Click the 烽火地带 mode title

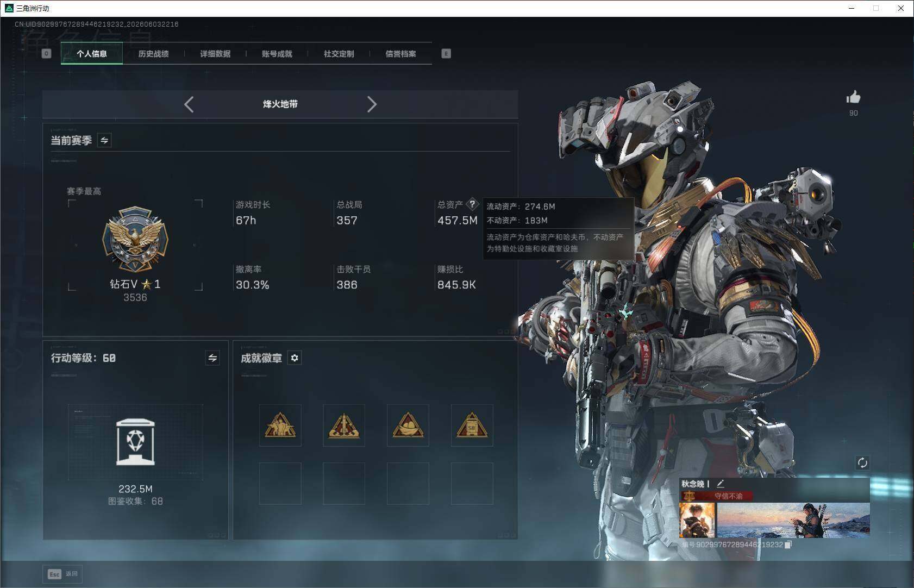point(280,104)
